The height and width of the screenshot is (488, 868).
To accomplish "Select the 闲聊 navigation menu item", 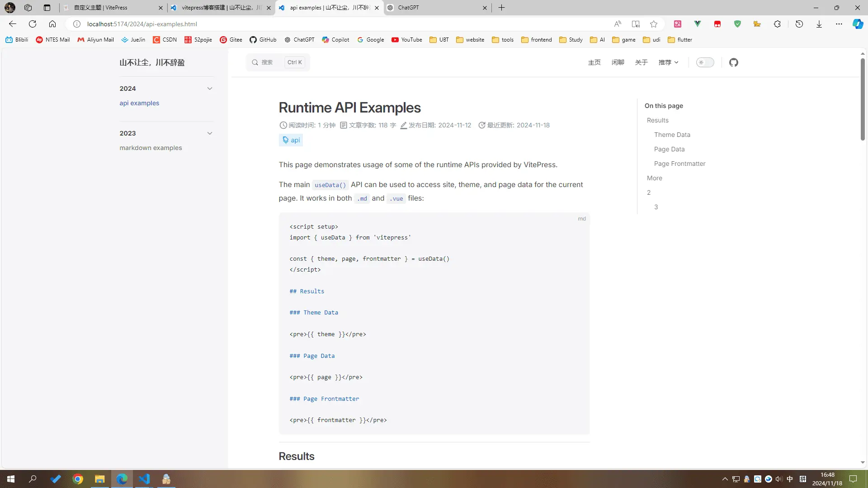I will tap(618, 62).
